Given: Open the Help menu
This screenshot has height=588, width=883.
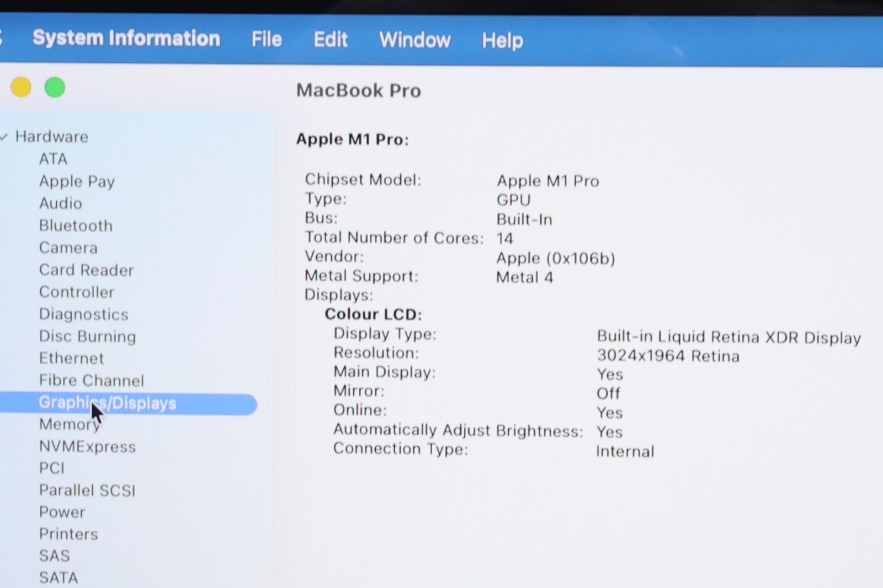Looking at the screenshot, I should pos(502,40).
